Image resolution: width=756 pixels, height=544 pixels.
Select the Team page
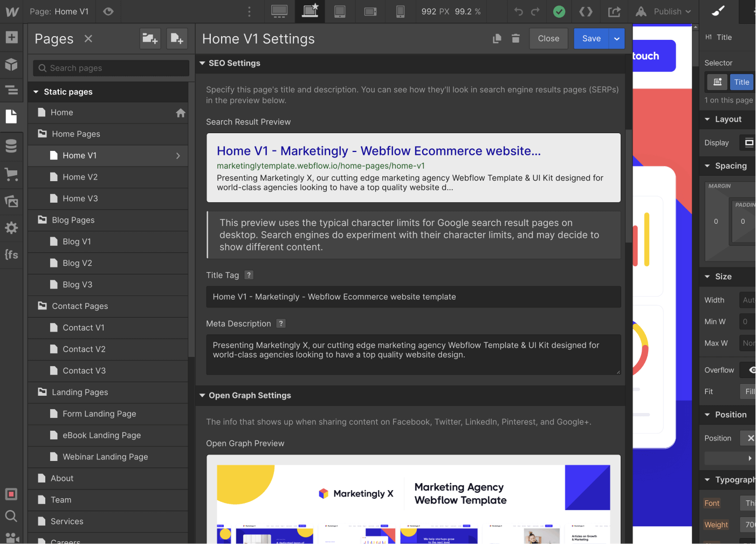click(108, 500)
